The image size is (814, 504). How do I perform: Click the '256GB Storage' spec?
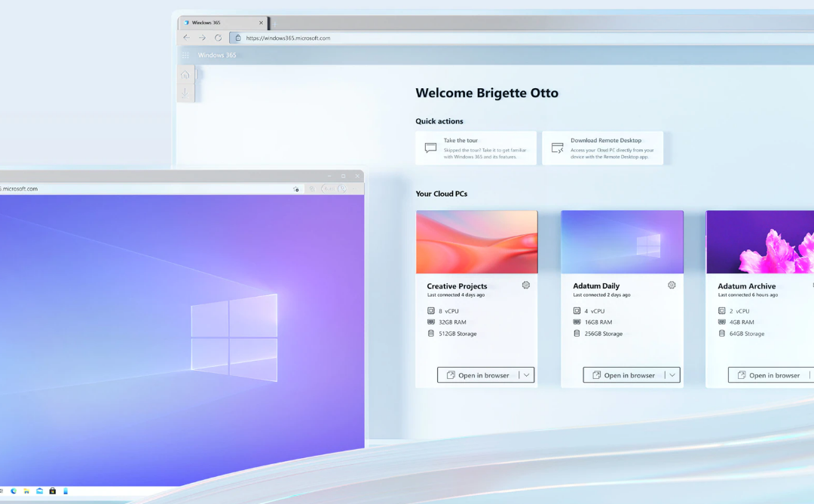603,334
